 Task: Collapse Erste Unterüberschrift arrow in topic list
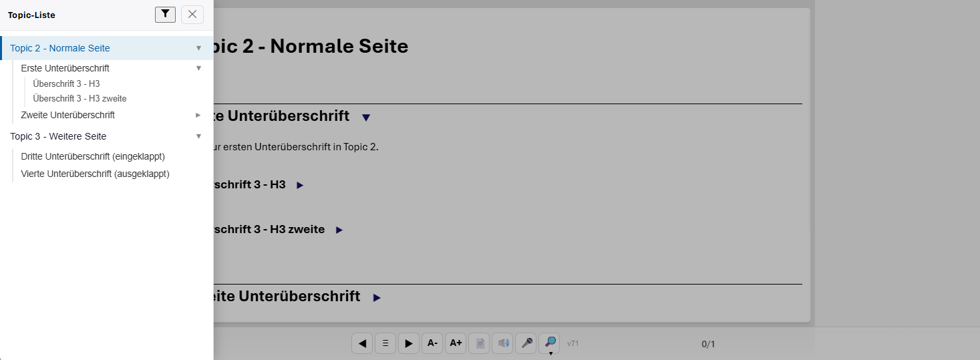click(198, 68)
